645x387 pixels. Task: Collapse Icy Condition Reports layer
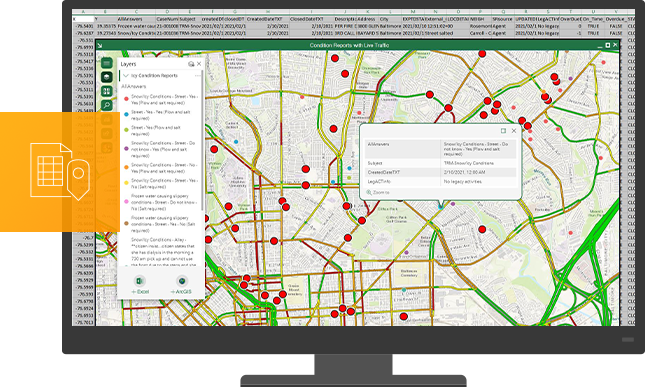click(x=126, y=76)
